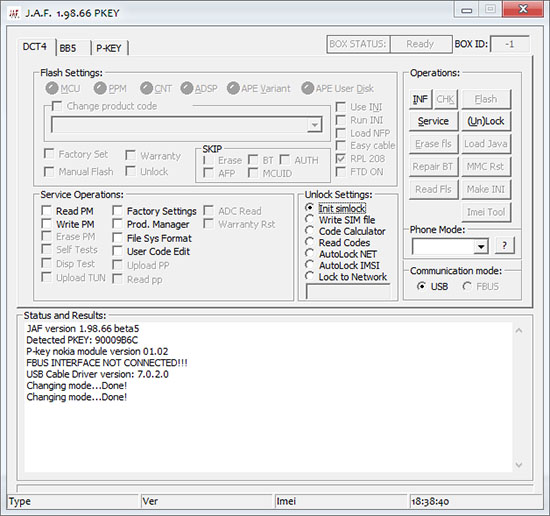Select the CNT flash file button
This screenshot has width=550, height=516.
(x=146, y=88)
